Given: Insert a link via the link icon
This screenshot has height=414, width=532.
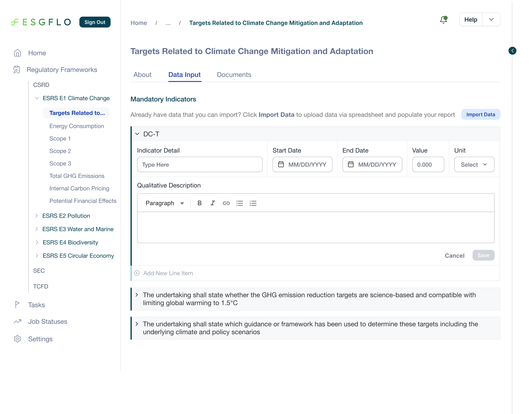Looking at the screenshot, I should click(226, 203).
